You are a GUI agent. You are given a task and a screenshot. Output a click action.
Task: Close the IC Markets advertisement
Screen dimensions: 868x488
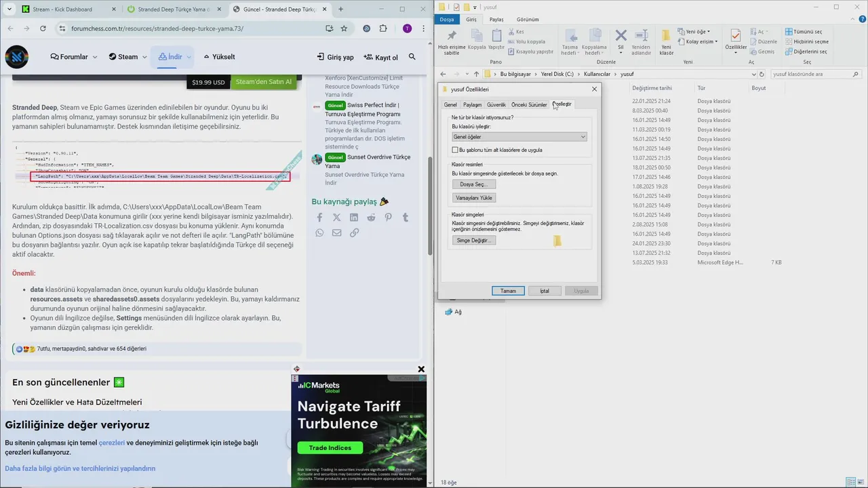coord(421,369)
